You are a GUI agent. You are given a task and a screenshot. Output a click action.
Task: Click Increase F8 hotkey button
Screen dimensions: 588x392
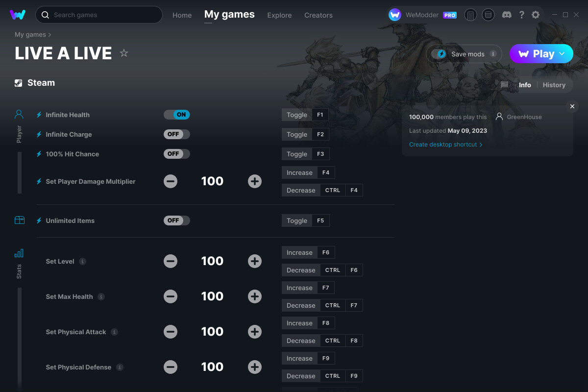click(x=308, y=323)
